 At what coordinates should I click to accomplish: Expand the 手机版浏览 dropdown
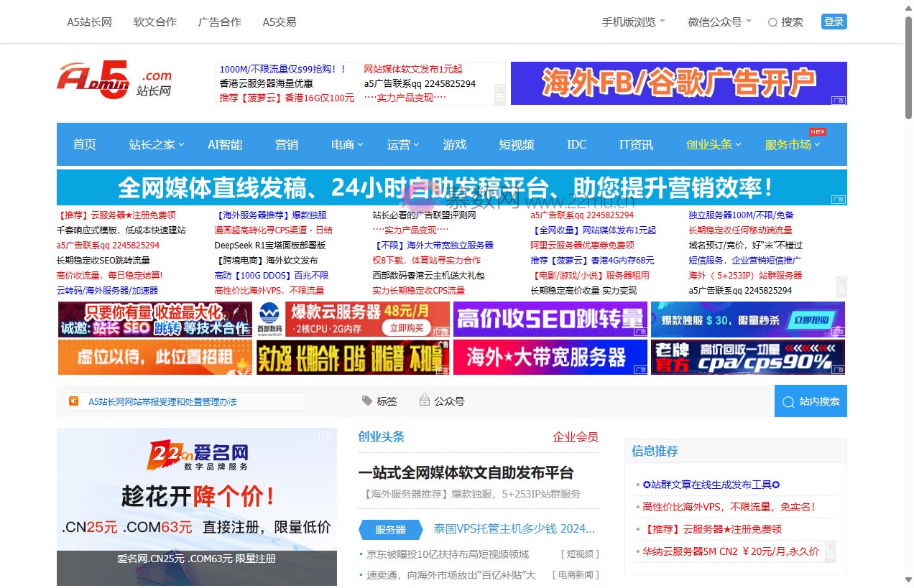633,22
